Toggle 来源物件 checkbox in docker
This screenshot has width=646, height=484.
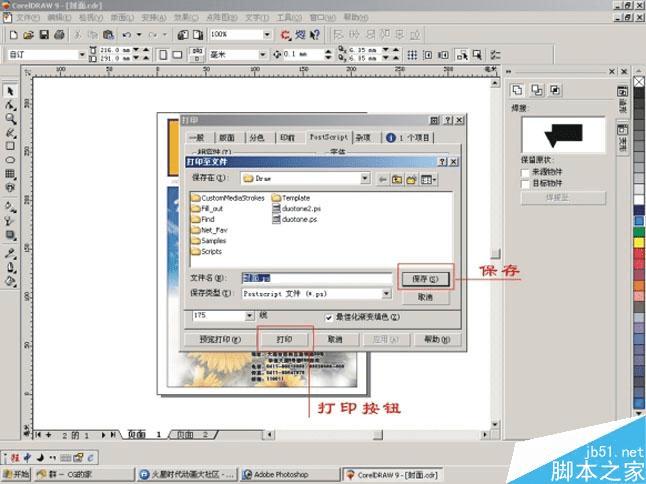click(525, 172)
